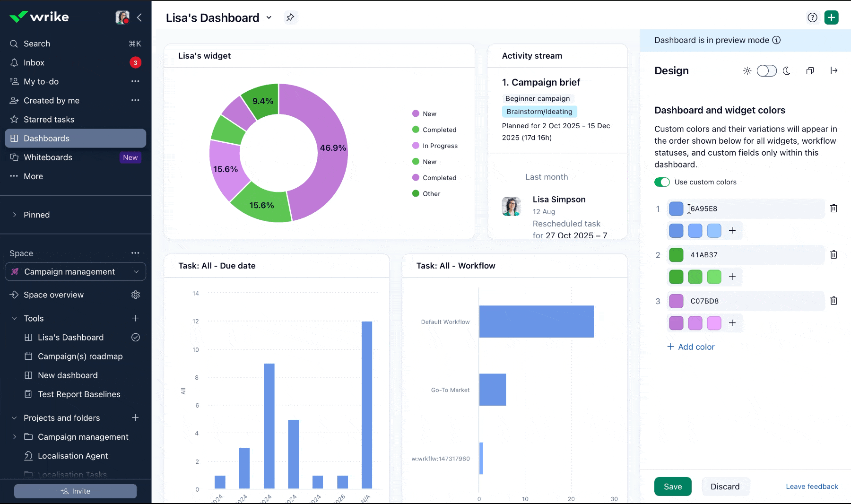
Task: Click Lisa Simpson's avatar in Activity stream
Action: pyautogui.click(x=511, y=207)
